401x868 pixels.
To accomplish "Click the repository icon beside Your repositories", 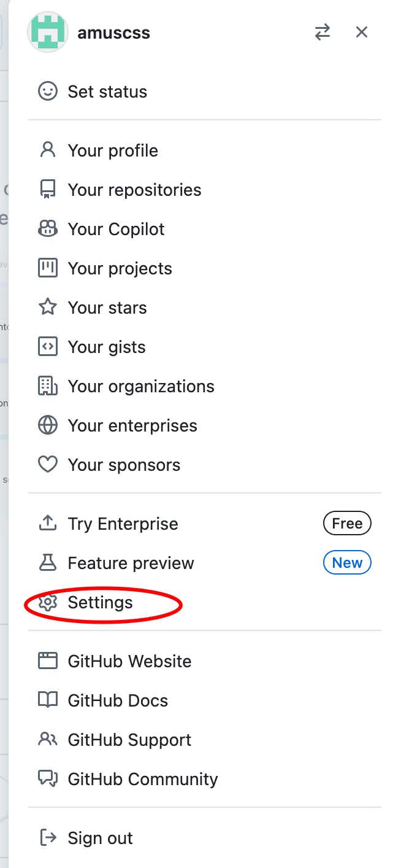I will (x=47, y=190).
